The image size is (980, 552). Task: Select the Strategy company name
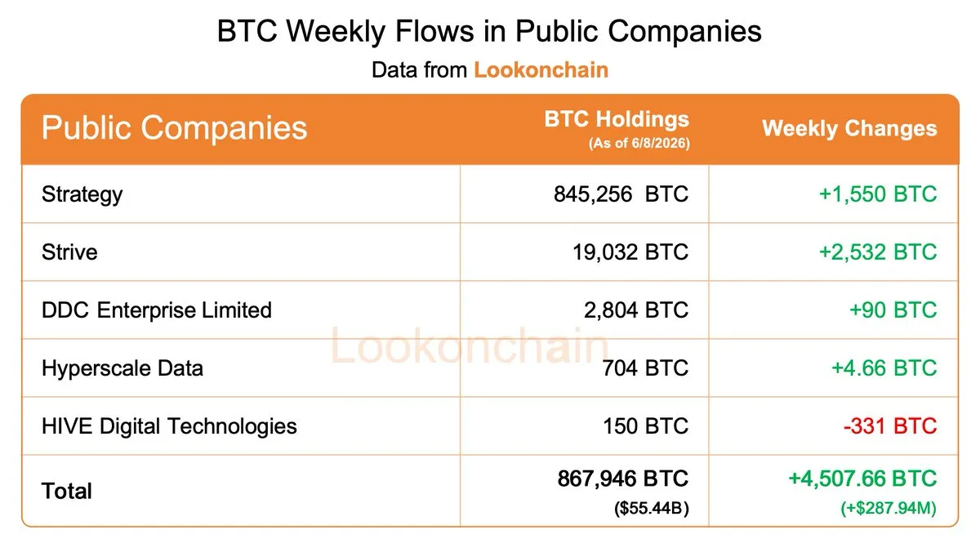pos(82,194)
